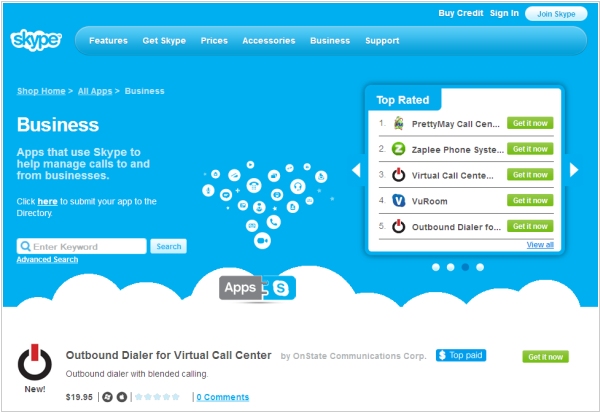The height and width of the screenshot is (412, 600).
Task: Click the Zaplee Phone Syste... app name
Action: (458, 150)
